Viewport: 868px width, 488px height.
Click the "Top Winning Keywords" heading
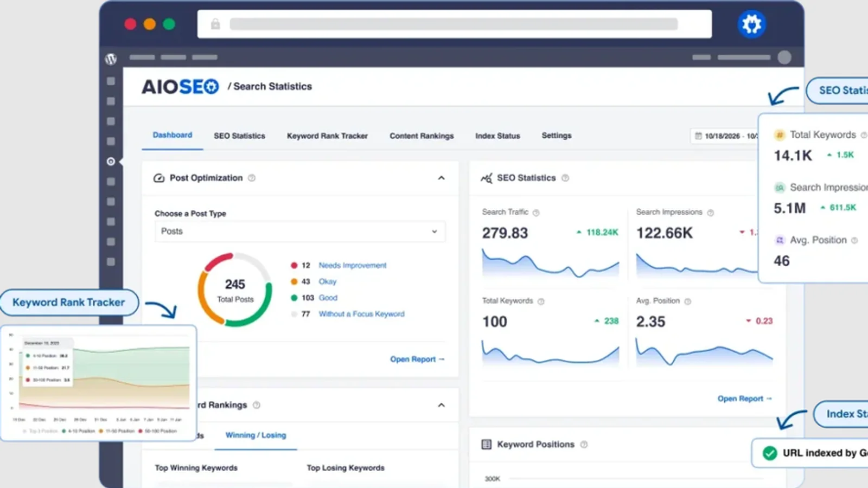[x=196, y=468]
